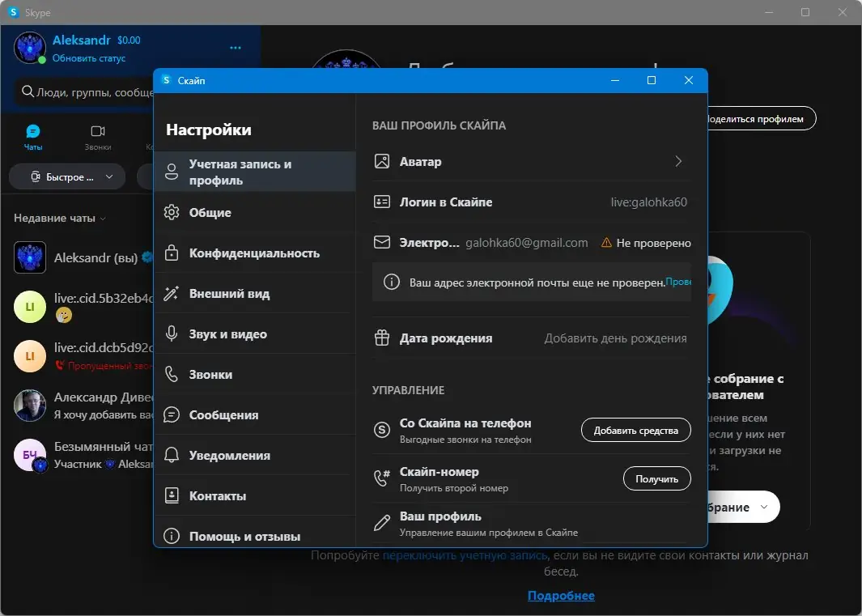Click the Skype logo in the settings title bar
Screen dimensions: 862x616
point(167,80)
